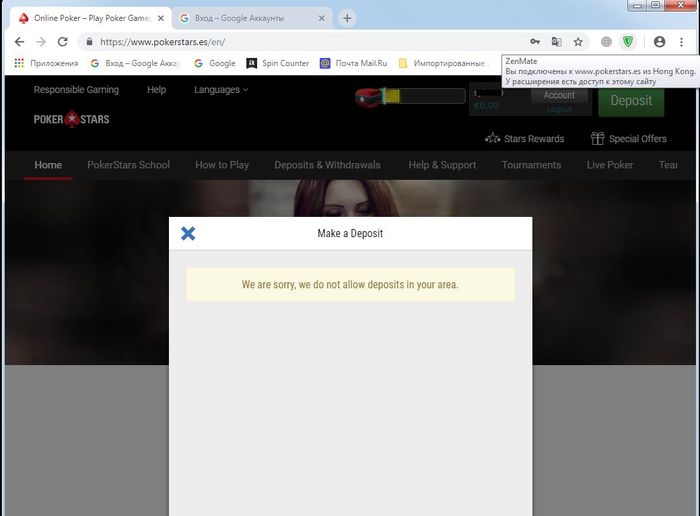Click the address bar URL
This screenshot has height=516, width=700.
(162, 42)
